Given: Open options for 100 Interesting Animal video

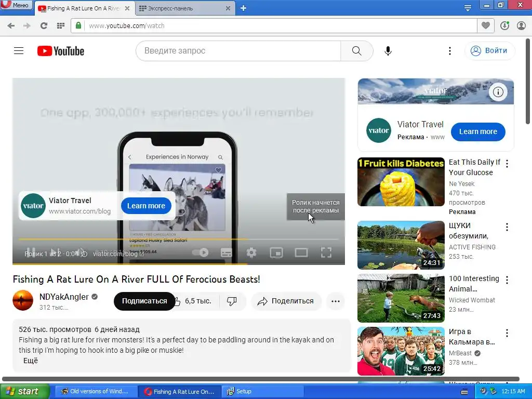Looking at the screenshot, I should coord(507,280).
